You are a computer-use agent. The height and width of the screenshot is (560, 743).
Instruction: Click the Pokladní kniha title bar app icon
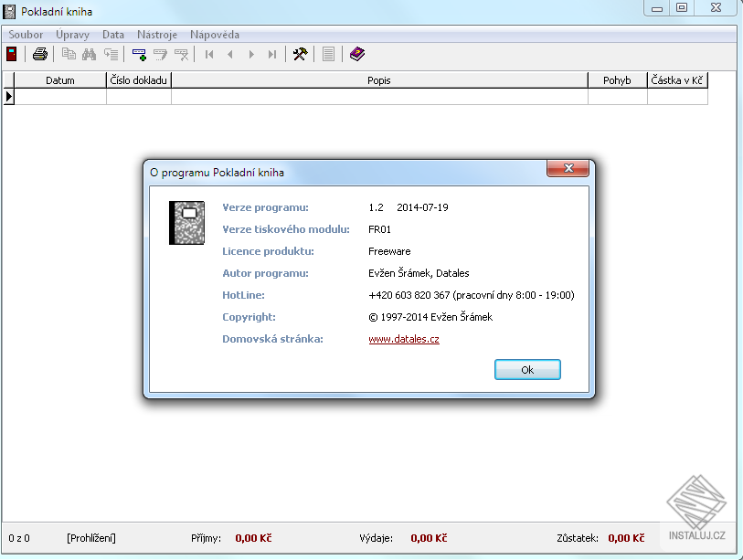coord(9,11)
